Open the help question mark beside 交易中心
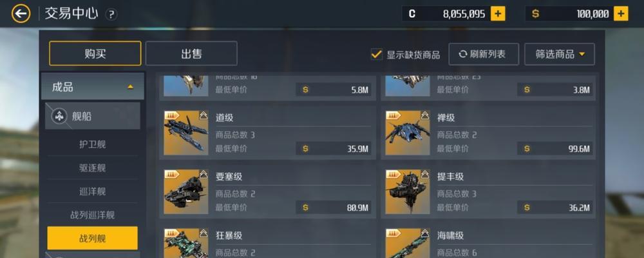 pos(111,15)
